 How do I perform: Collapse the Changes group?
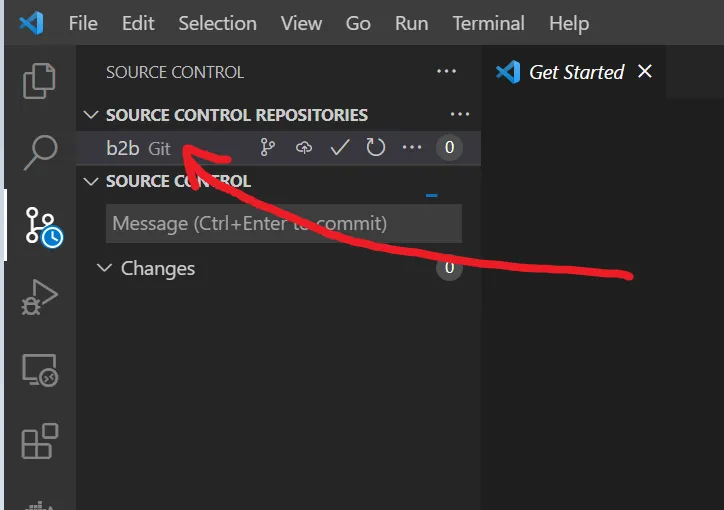click(104, 268)
